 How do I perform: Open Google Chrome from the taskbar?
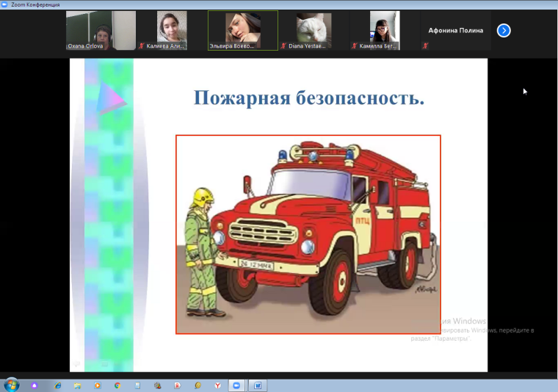tap(117, 385)
